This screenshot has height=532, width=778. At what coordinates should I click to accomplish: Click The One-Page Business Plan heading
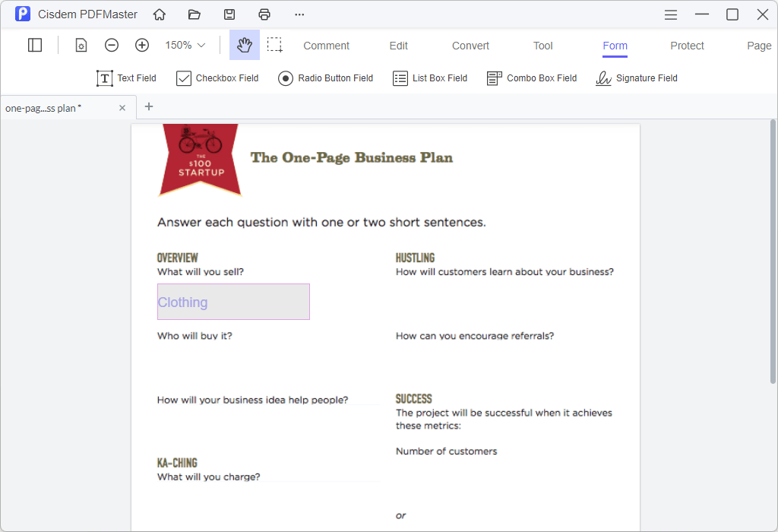(351, 158)
